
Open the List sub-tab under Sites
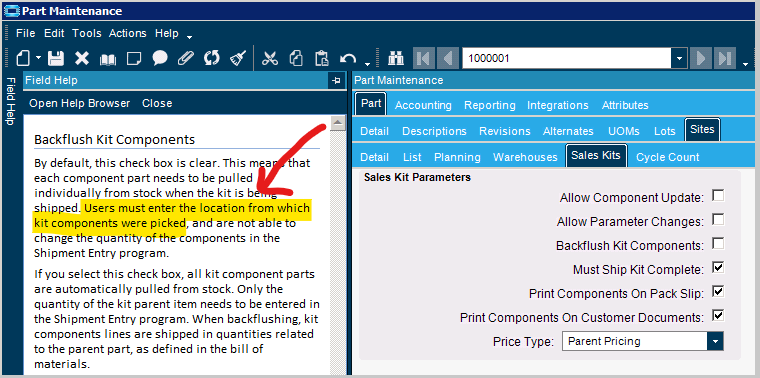412,157
